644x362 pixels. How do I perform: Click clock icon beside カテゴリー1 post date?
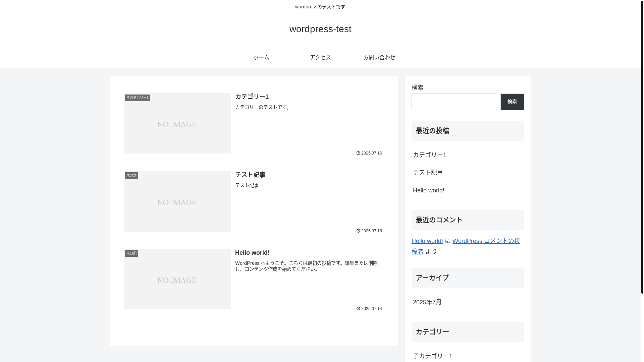pyautogui.click(x=358, y=153)
